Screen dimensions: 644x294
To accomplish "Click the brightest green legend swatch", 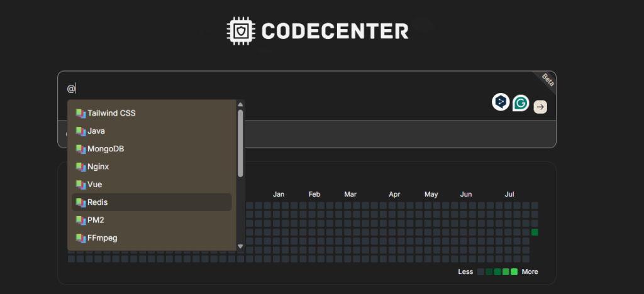I will tap(514, 272).
